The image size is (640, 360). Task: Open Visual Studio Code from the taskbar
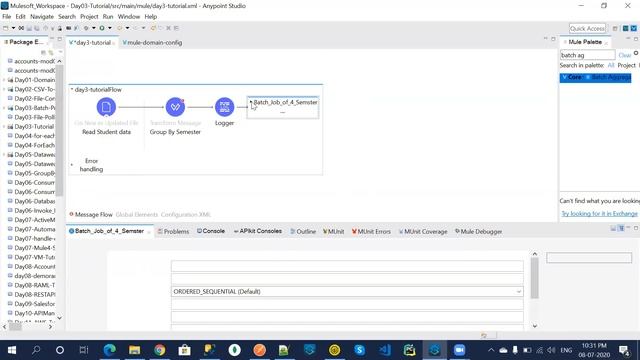click(x=384, y=350)
